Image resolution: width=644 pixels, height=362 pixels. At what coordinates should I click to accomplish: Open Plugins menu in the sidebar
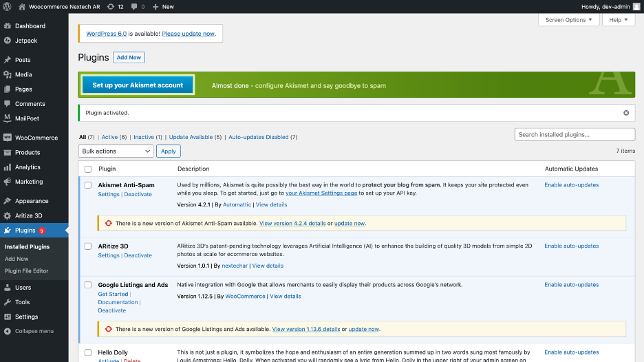[34, 231]
